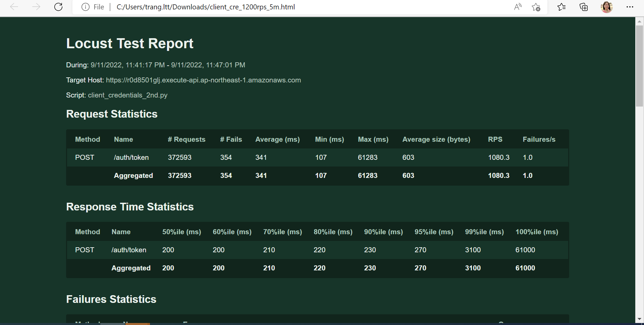Click the scrollbar down arrow
This screenshot has height=325, width=644.
tap(639, 319)
